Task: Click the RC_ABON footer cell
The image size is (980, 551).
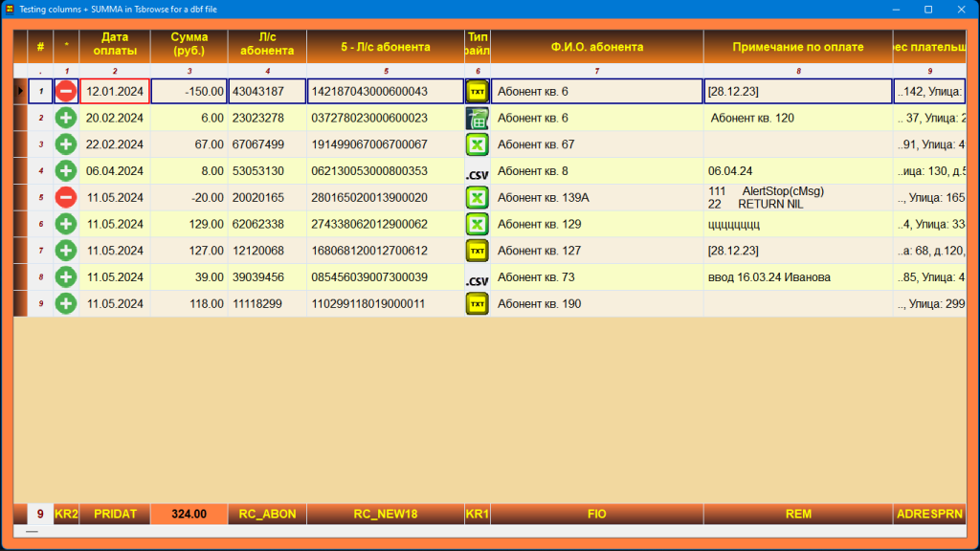Action: tap(268, 514)
